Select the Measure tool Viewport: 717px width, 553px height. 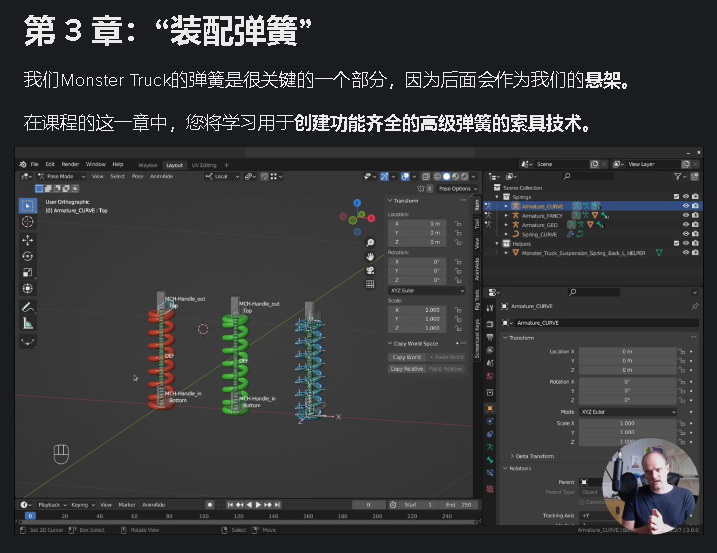(27, 323)
